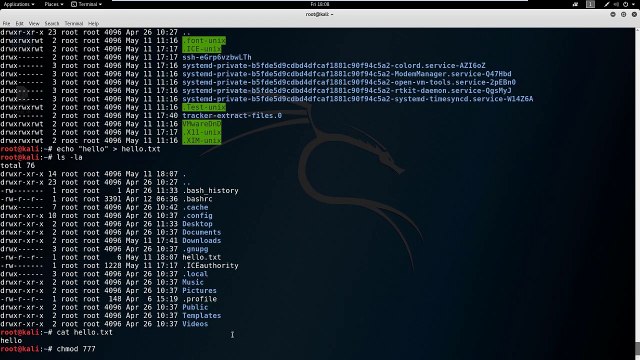Click the Pictures directory name in the listing
This screenshot has width=640, height=360.
point(199,291)
